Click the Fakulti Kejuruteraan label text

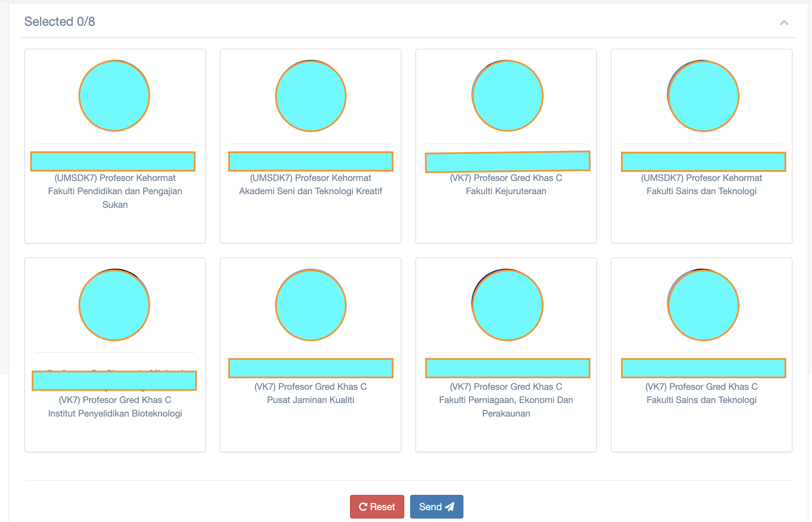click(506, 191)
